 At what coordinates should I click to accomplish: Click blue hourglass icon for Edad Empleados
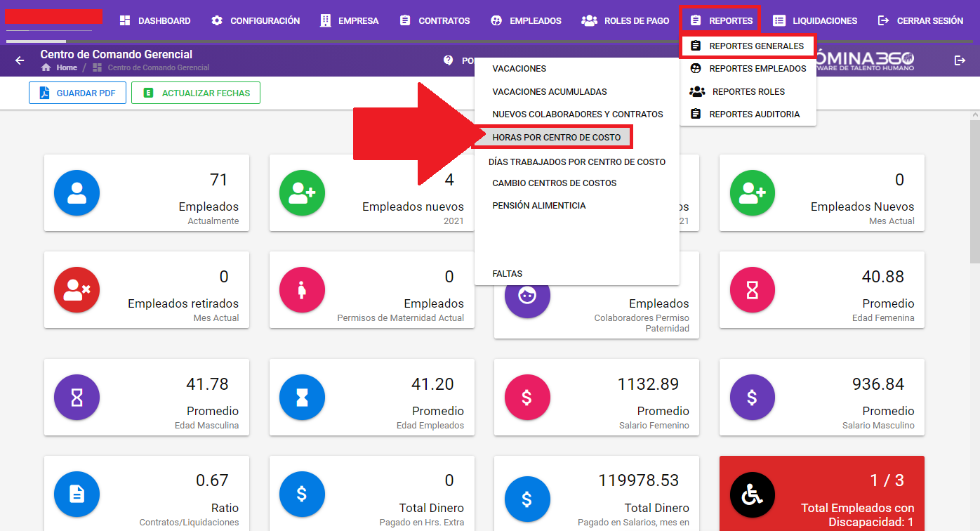pos(302,397)
